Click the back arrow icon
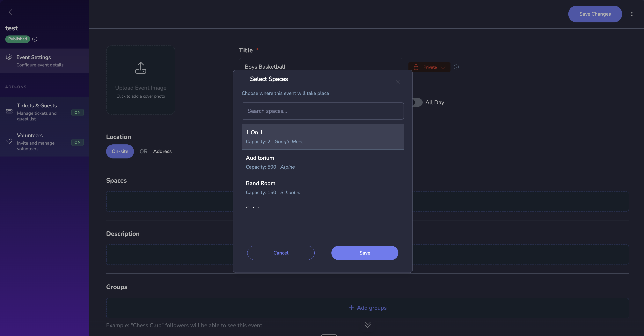This screenshot has height=336, width=644. point(11,12)
